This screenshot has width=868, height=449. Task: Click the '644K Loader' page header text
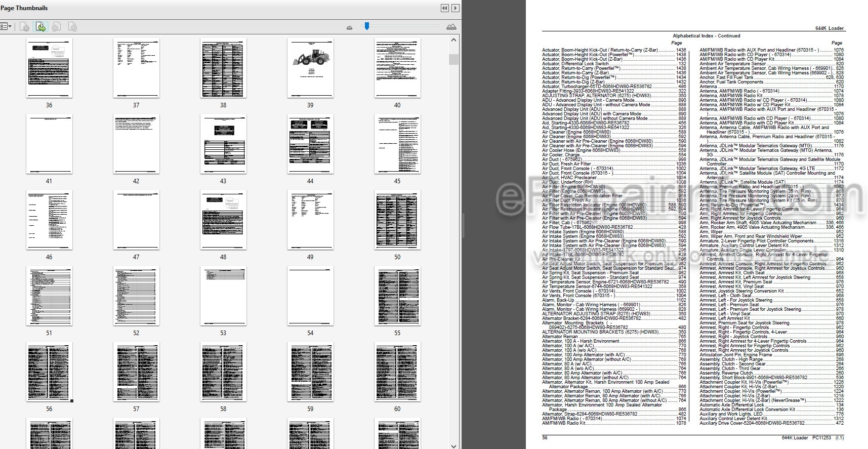(830, 28)
